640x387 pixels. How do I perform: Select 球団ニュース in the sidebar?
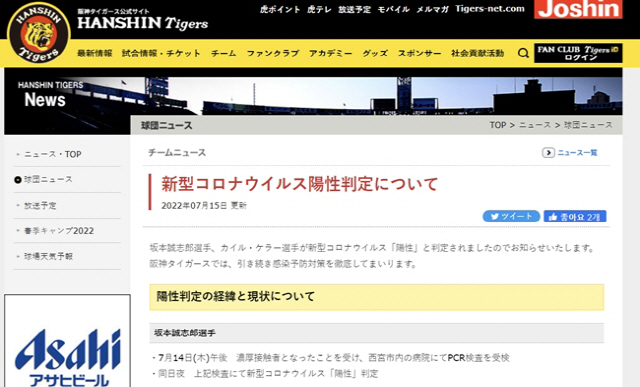coord(48,180)
